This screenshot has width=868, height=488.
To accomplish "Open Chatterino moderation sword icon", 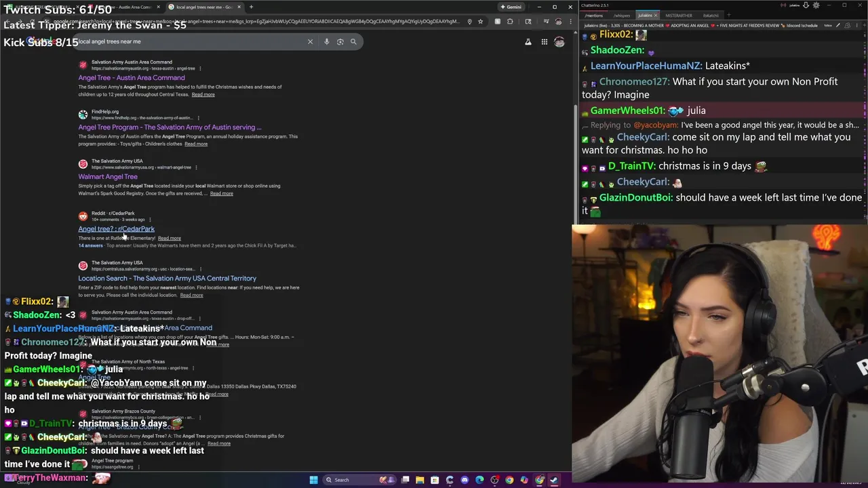I will 837,25.
